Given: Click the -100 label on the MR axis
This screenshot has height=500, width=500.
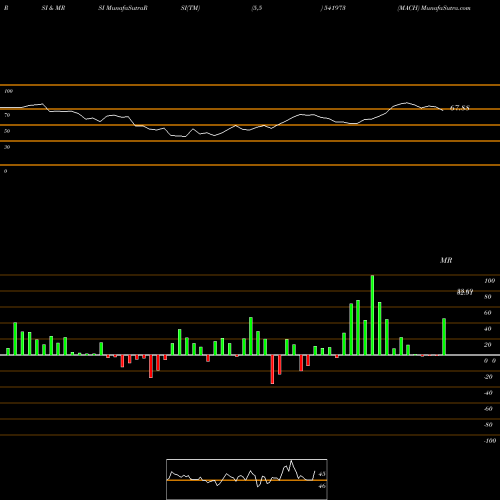Looking at the screenshot, I should point(490,441).
